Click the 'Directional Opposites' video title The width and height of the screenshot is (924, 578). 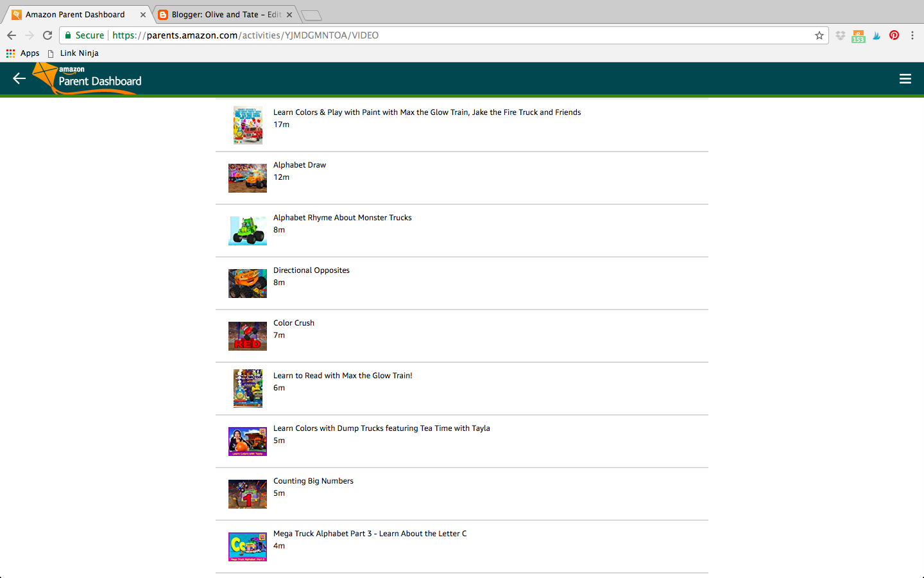[311, 270]
